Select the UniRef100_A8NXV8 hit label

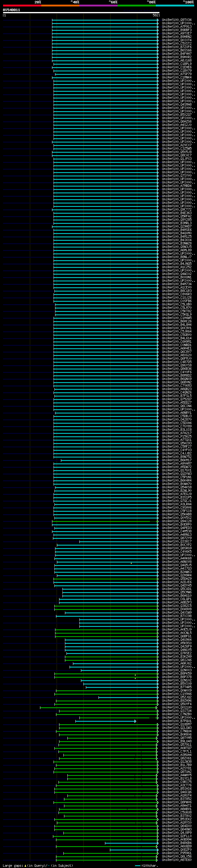[176, 562]
